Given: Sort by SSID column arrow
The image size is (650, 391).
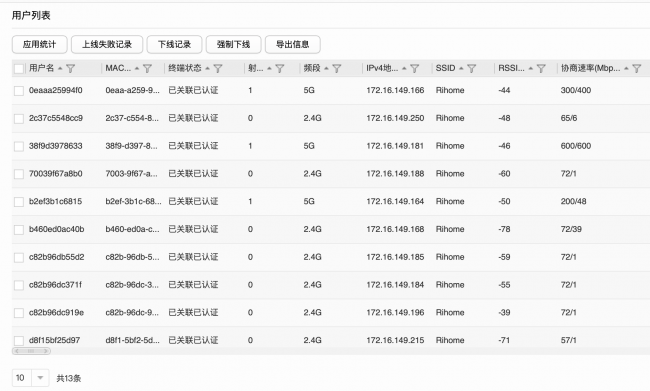Looking at the screenshot, I should (x=461, y=68).
